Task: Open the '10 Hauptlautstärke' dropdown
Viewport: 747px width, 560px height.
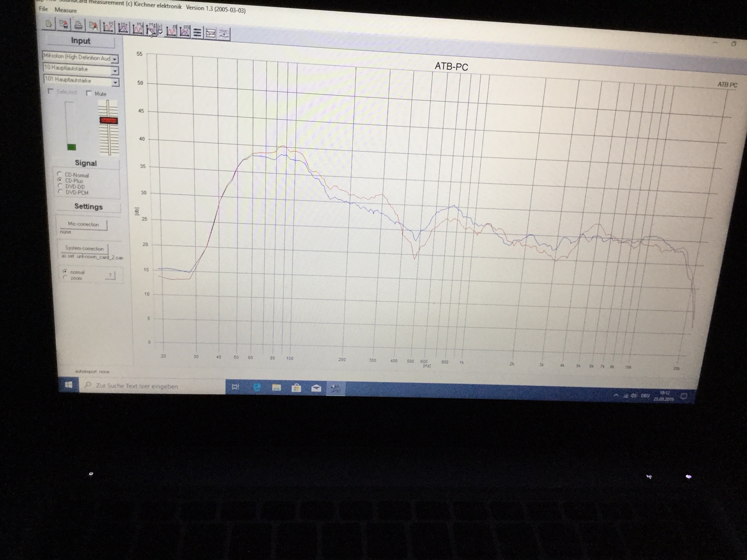Action: 115,70
